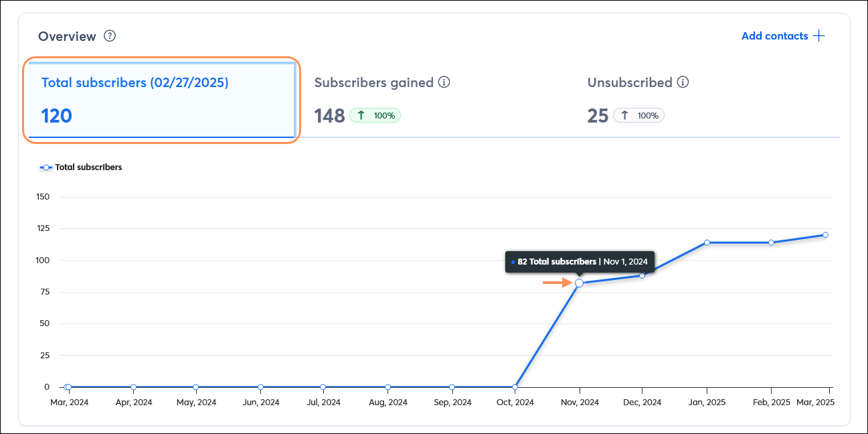Click the Apr 2024 data point

click(133, 387)
